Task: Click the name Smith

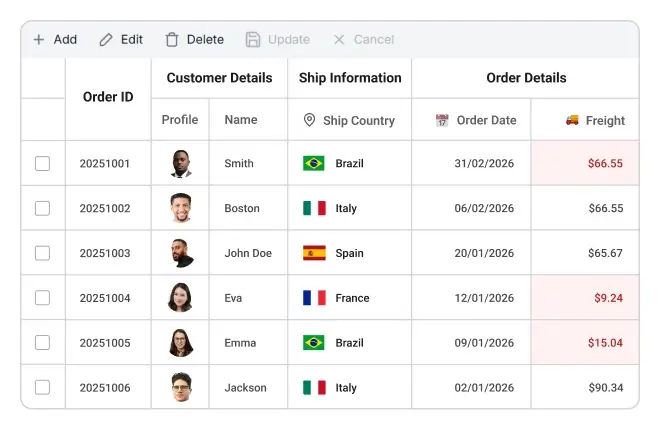Action: point(239,163)
